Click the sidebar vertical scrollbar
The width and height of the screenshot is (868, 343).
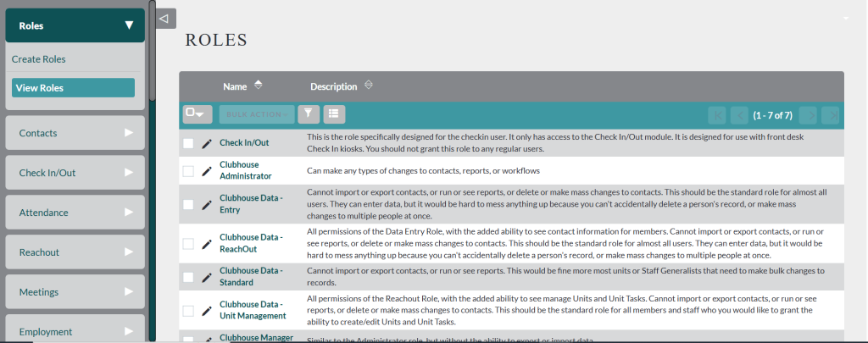[x=152, y=51]
